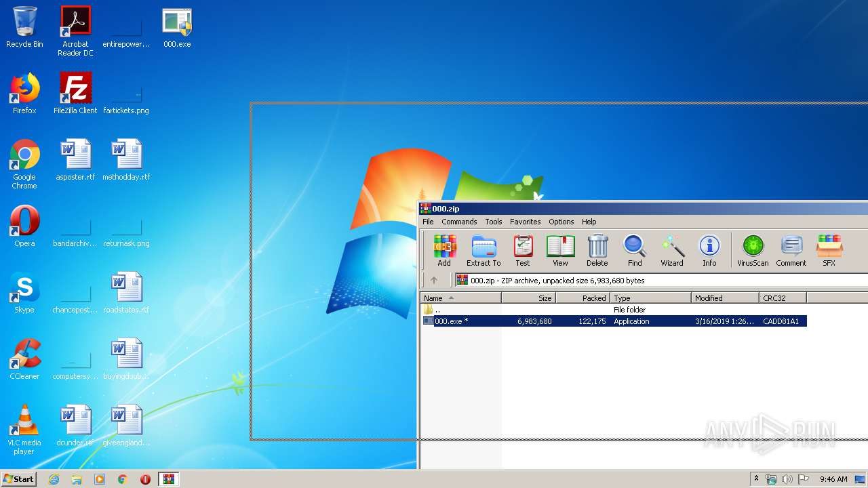Click the Extract To toolbar icon
This screenshot has width=868, height=488.
(484, 251)
